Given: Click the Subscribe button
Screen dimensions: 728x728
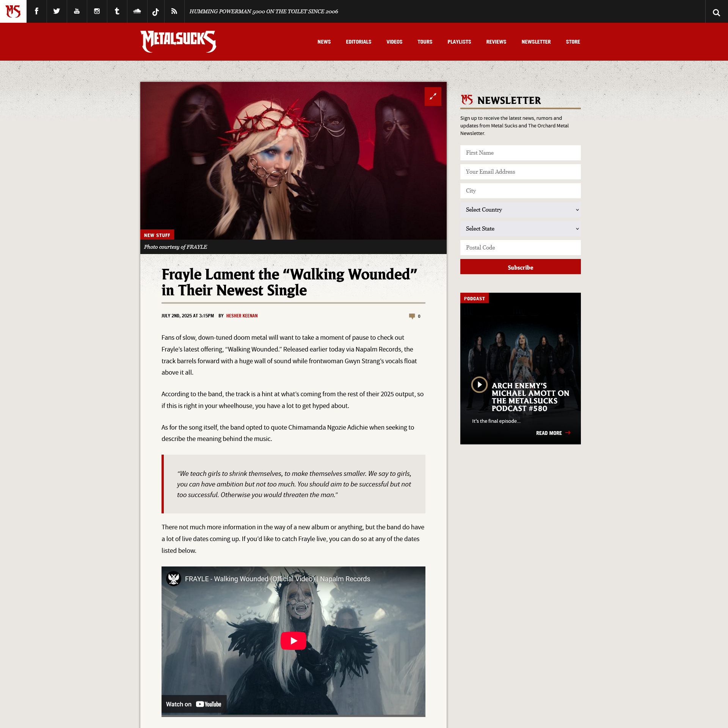Looking at the screenshot, I should click(x=520, y=267).
